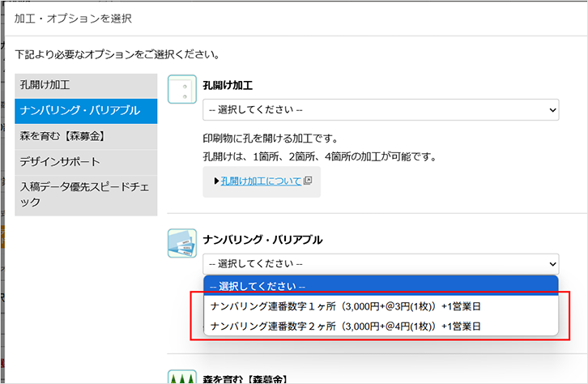Click the tree icon for 森を育む

tap(182, 377)
